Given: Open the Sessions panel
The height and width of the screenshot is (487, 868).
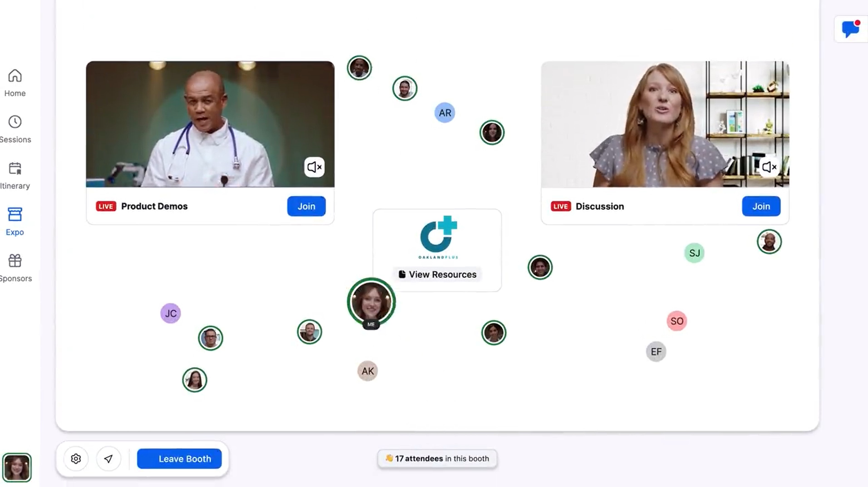Looking at the screenshot, I should pos(15,128).
